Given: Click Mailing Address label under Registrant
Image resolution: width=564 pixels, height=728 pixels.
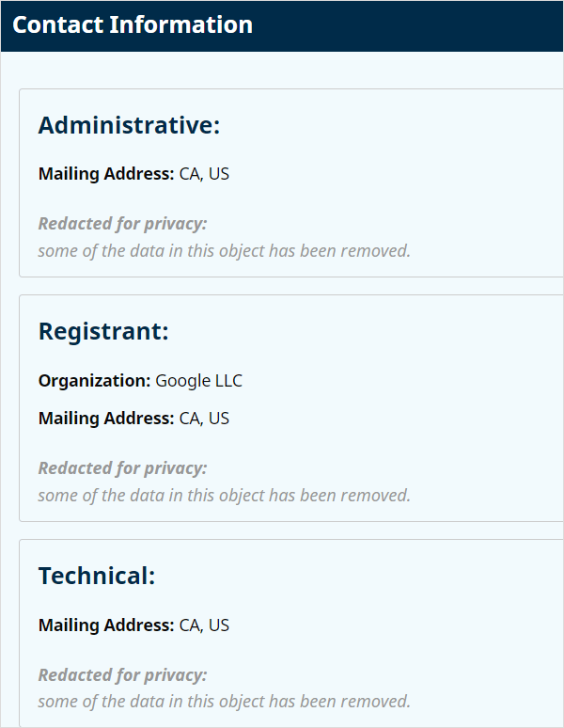Looking at the screenshot, I should [x=106, y=419].
